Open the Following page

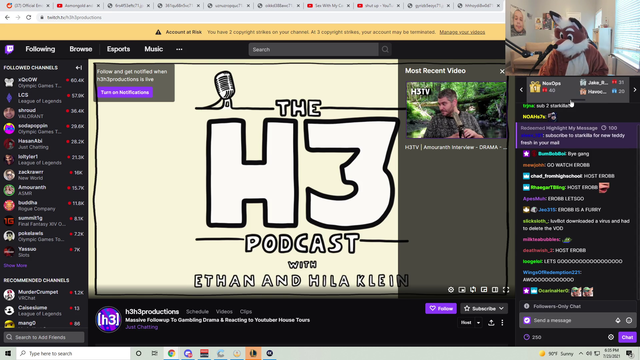40,49
